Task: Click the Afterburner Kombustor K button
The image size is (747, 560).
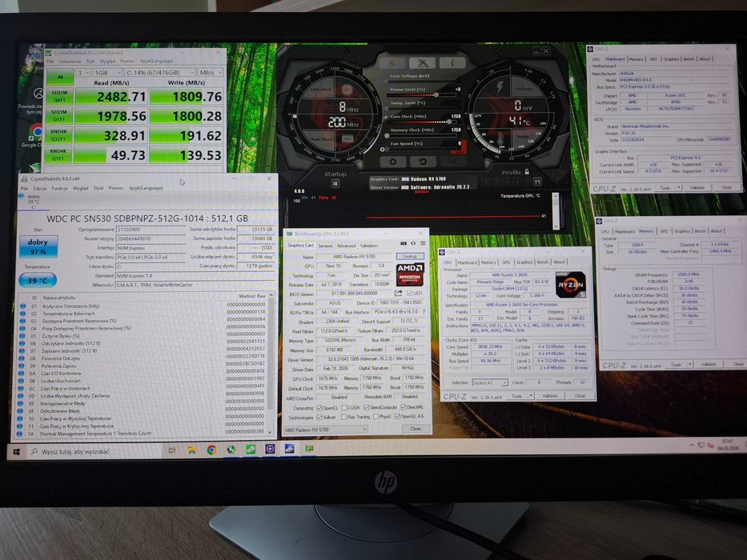Action: pos(393,62)
